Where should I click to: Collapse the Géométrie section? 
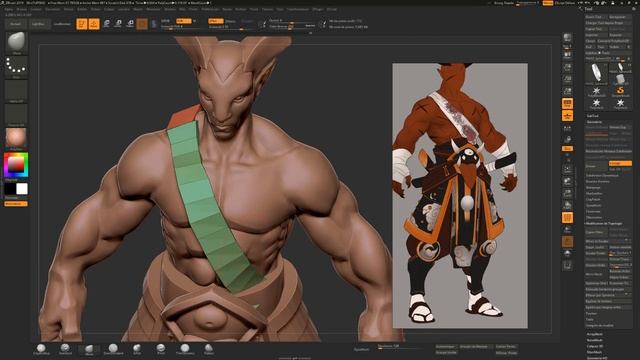tap(594, 122)
